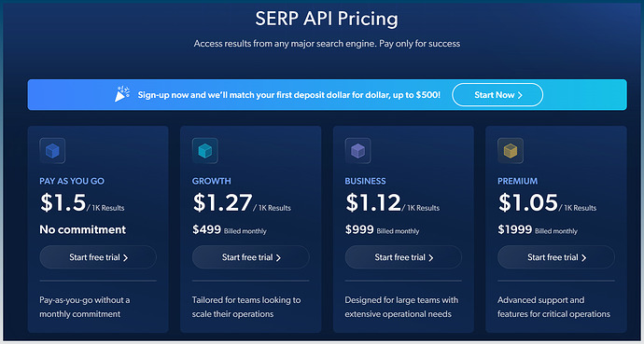Select the BUSINESS plan title
The image size is (644, 344).
(x=365, y=181)
